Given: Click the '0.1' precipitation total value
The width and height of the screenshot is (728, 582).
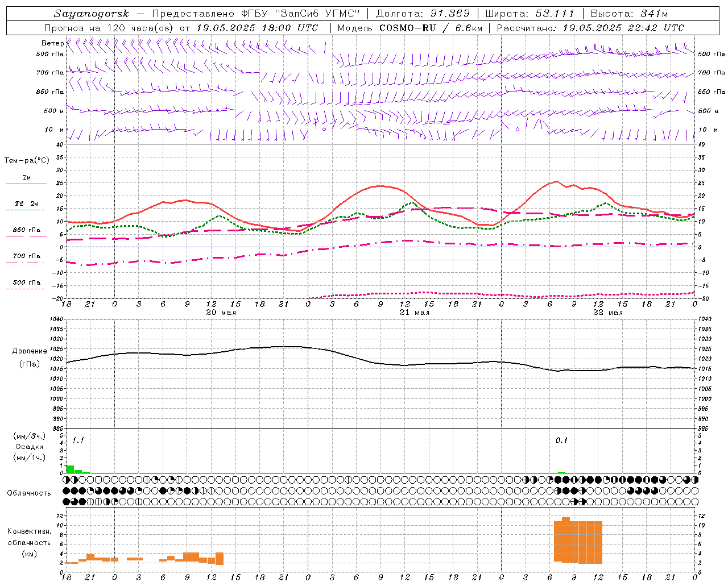Looking at the screenshot, I should click(561, 440).
